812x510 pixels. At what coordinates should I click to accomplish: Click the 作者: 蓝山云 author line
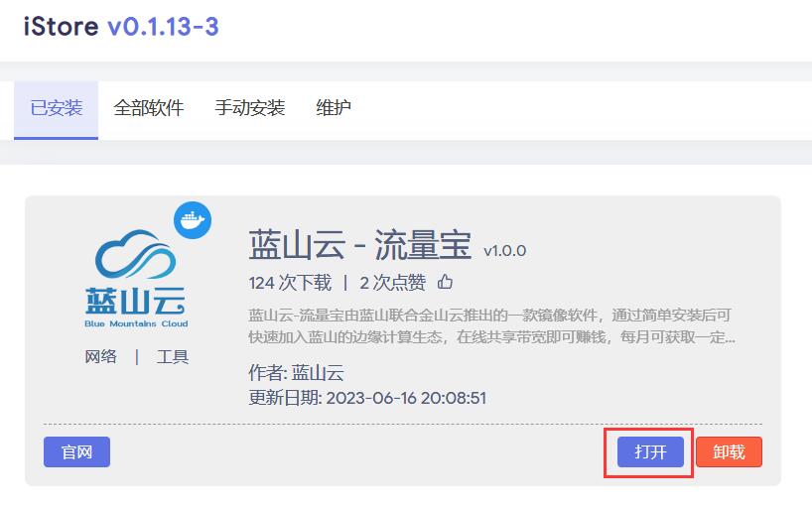pyautogui.click(x=296, y=373)
